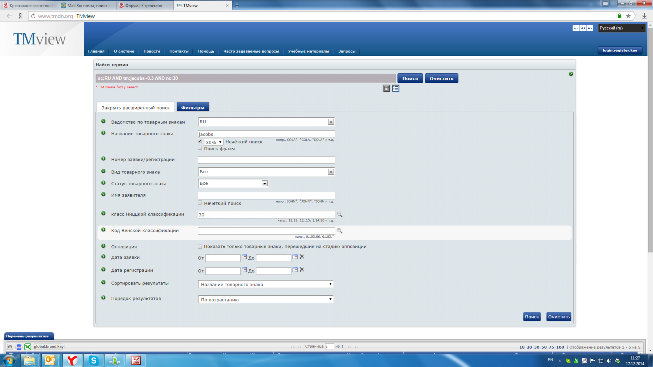
Task: Open File Explorer from the taskbar
Action: [x=29, y=360]
